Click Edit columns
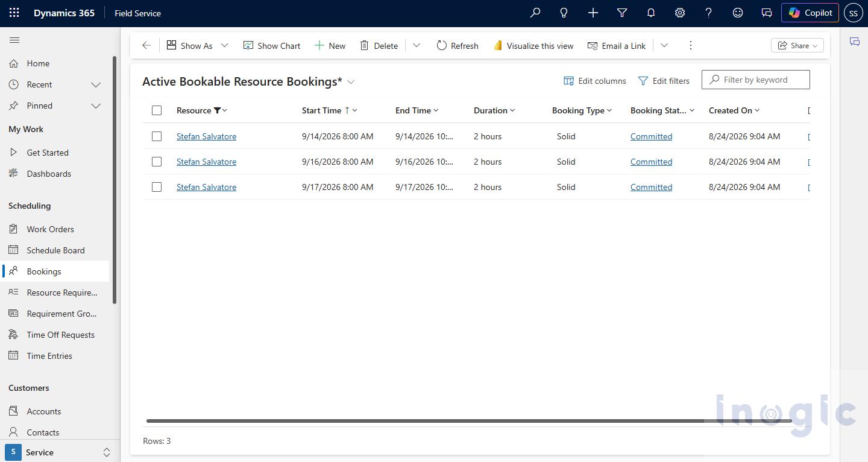The width and height of the screenshot is (868, 462). [594, 81]
